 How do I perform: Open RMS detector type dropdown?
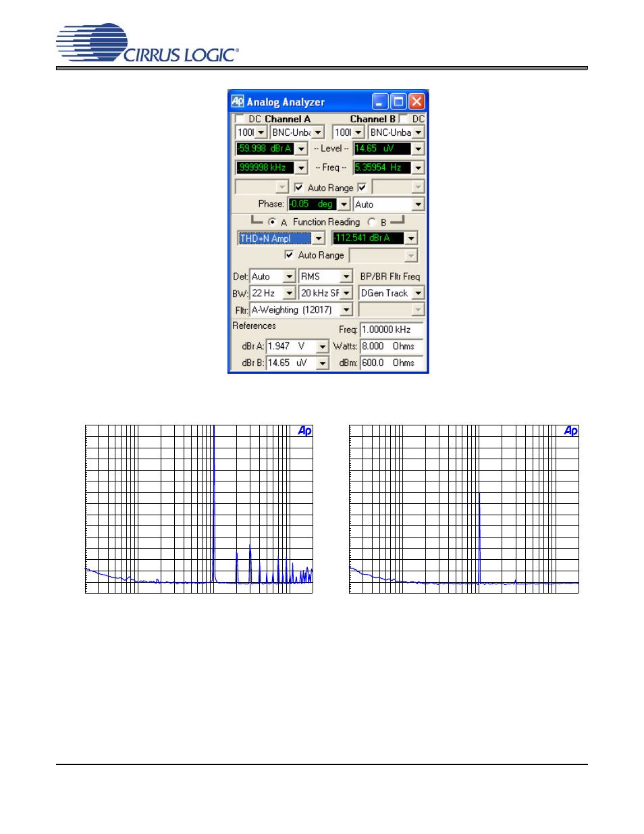point(346,276)
